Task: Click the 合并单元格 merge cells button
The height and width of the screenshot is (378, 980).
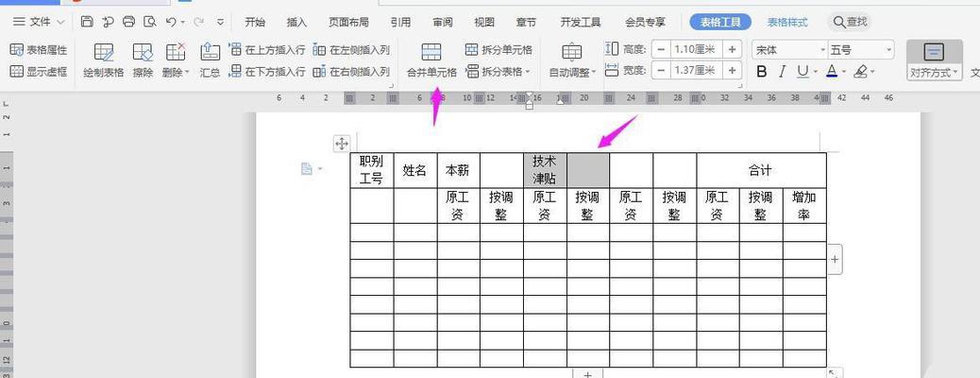Action: coord(431,60)
